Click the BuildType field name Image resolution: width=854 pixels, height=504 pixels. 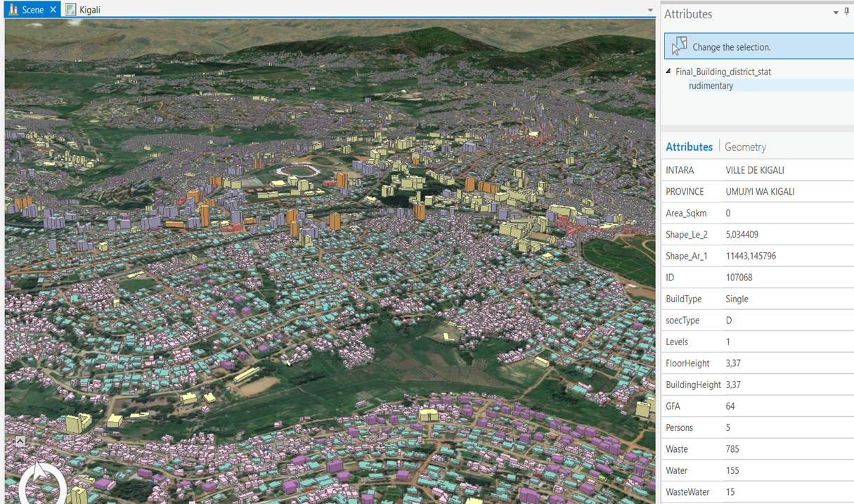point(683,299)
